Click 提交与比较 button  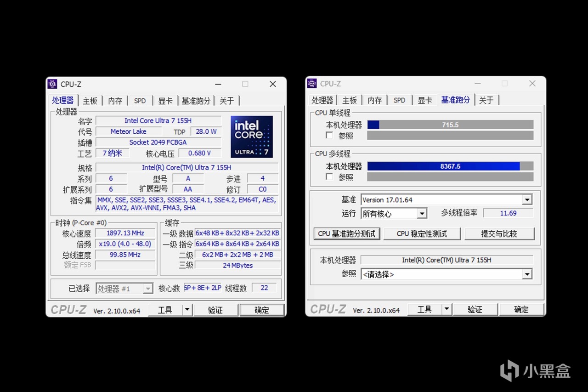point(499,233)
